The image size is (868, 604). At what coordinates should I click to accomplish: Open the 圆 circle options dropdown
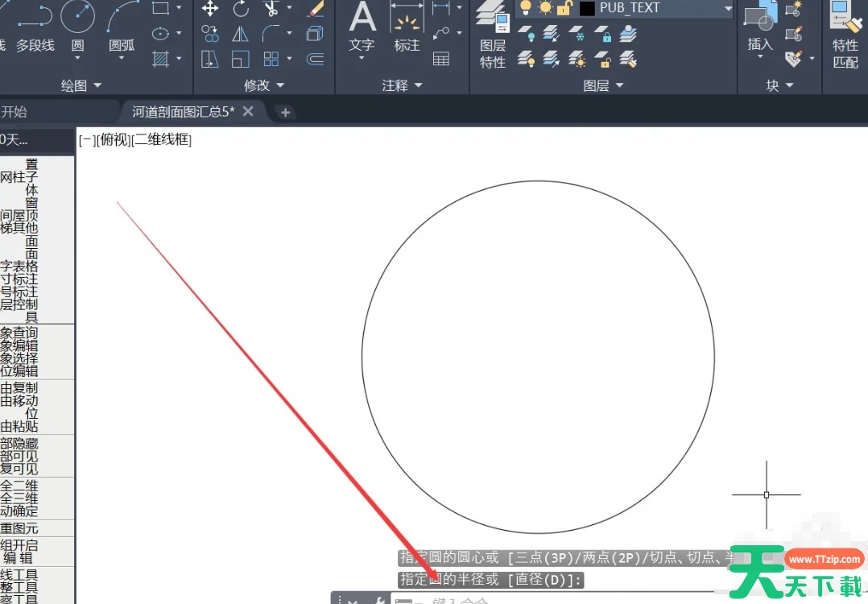pyautogui.click(x=77, y=57)
